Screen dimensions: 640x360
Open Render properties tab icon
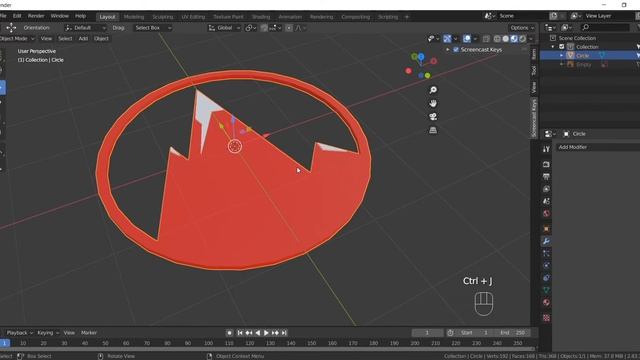(546, 164)
